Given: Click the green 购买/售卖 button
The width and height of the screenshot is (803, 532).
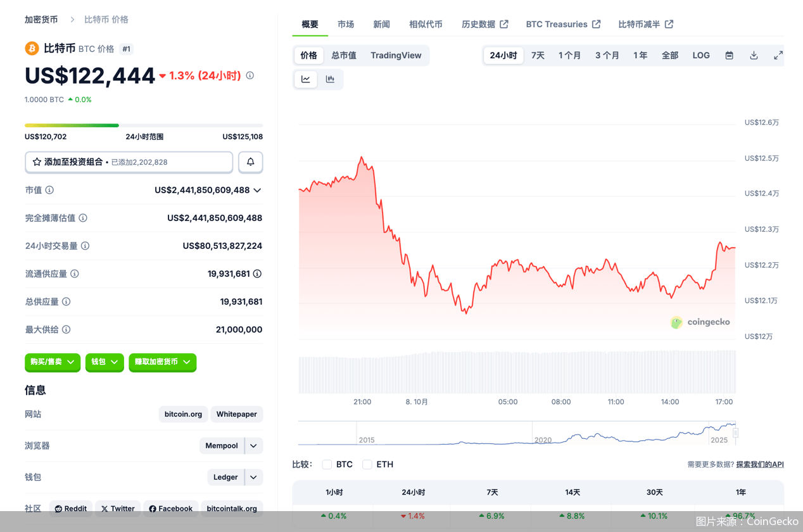Looking at the screenshot, I should (x=52, y=362).
